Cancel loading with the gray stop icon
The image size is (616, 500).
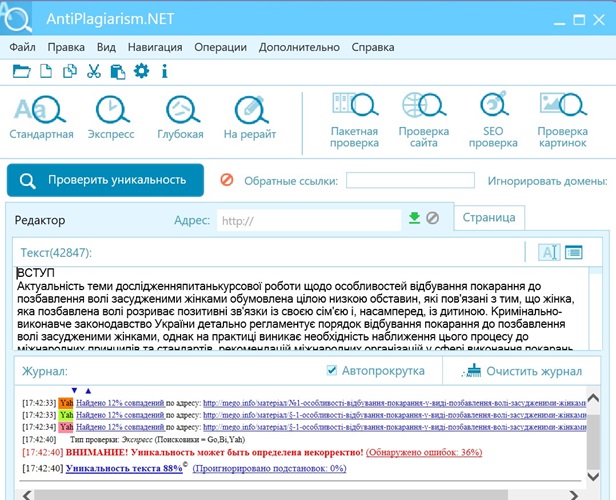tap(433, 218)
